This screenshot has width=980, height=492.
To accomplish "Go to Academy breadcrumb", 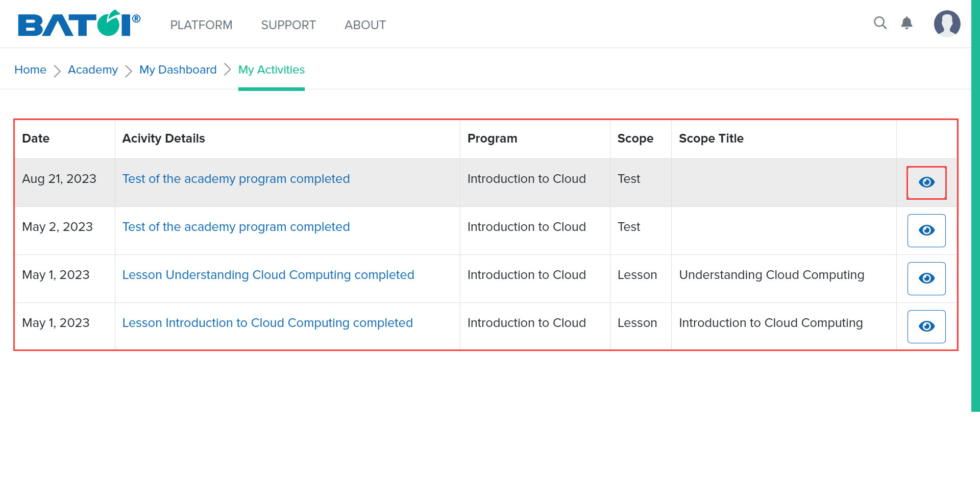I will click(x=93, y=69).
